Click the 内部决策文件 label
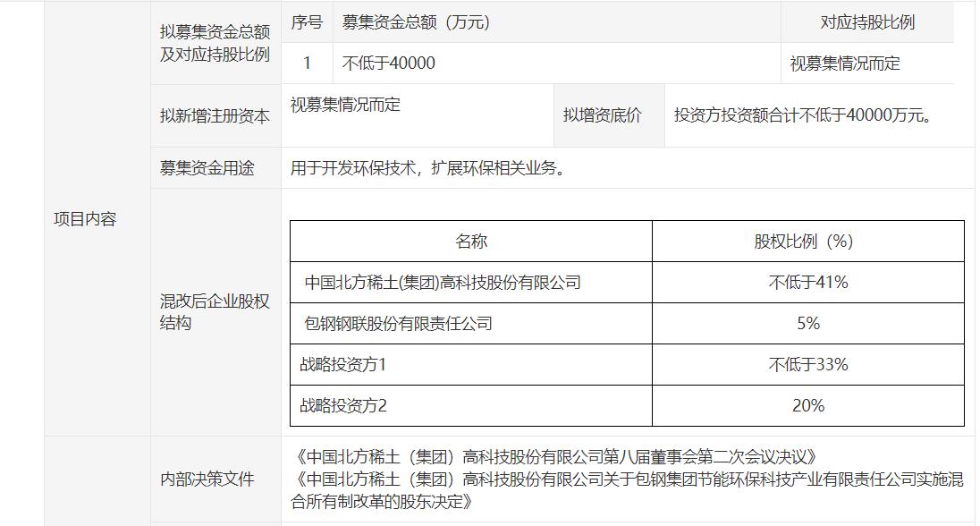Screen dimensions: 980x526 pyautogui.click(x=207, y=479)
